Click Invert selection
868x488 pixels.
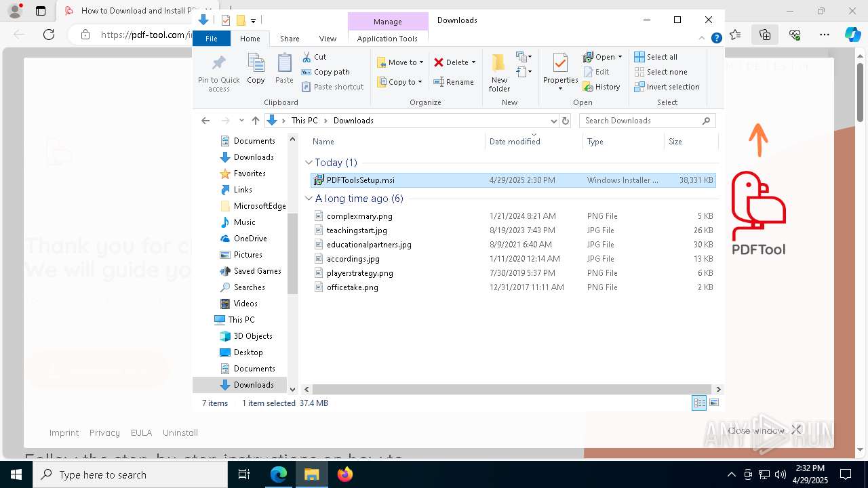(667, 87)
